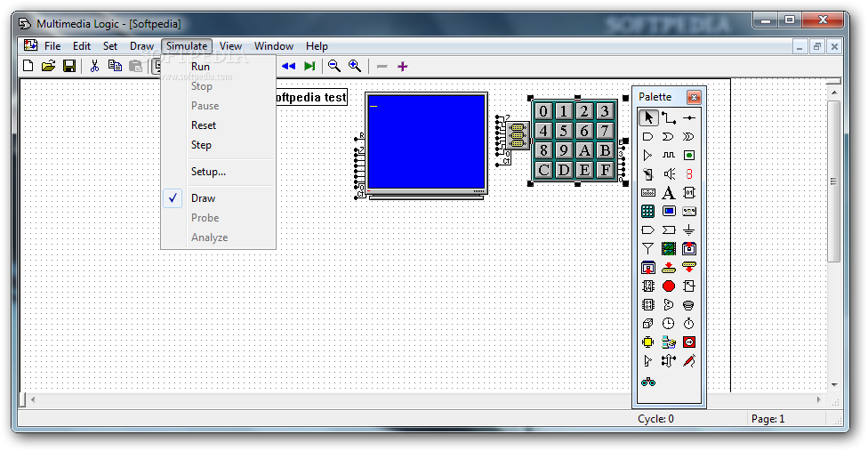868x451 pixels.
Task: Select the red 7-segment display in Palette
Action: [x=688, y=174]
